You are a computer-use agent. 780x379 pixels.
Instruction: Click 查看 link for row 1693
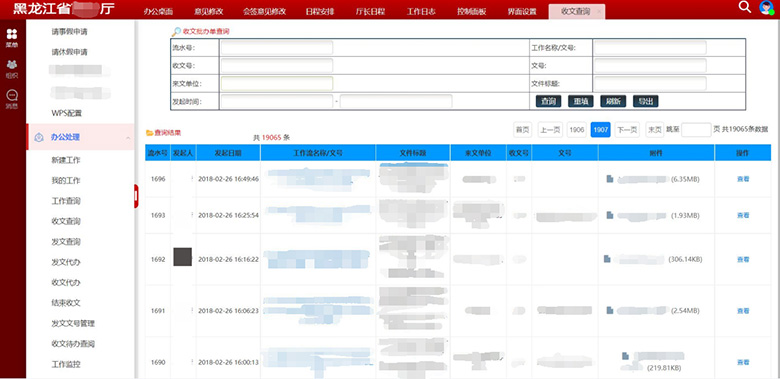point(743,216)
